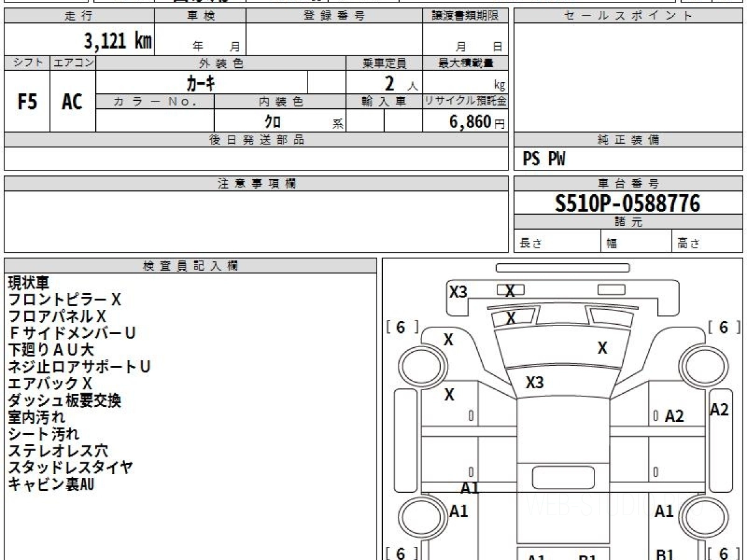Select the note キャビン裏AU
The height and width of the screenshot is (560, 747).
click(x=50, y=485)
